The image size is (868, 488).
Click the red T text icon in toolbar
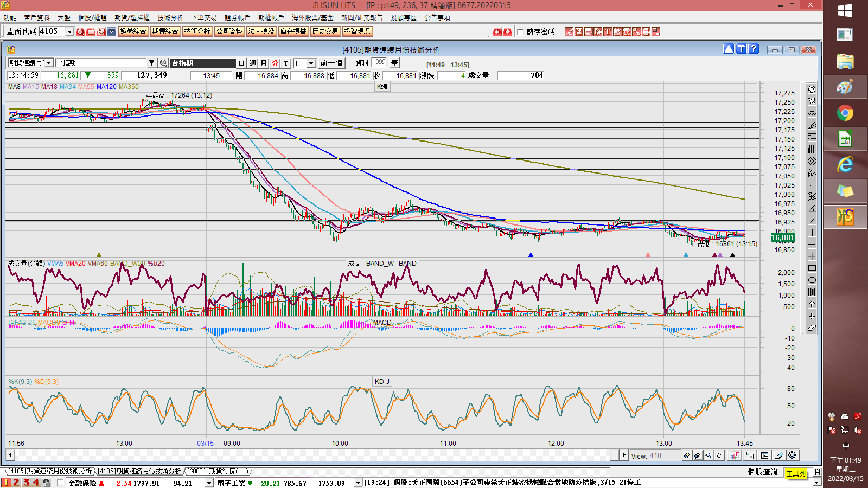tap(608, 31)
